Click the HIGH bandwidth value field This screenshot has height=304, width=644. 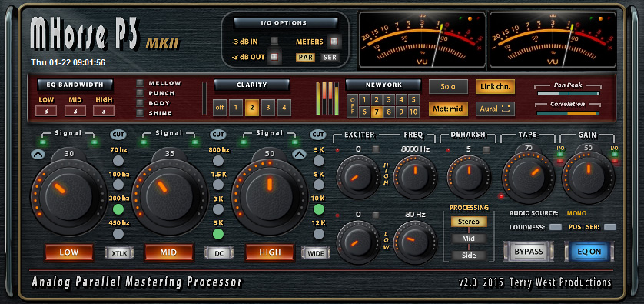pyautogui.click(x=104, y=111)
